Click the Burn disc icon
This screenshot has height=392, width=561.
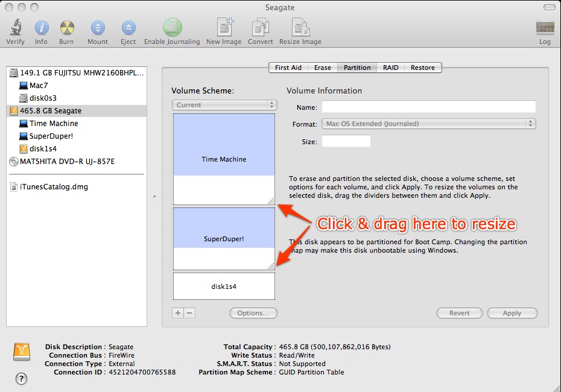pyautogui.click(x=67, y=28)
